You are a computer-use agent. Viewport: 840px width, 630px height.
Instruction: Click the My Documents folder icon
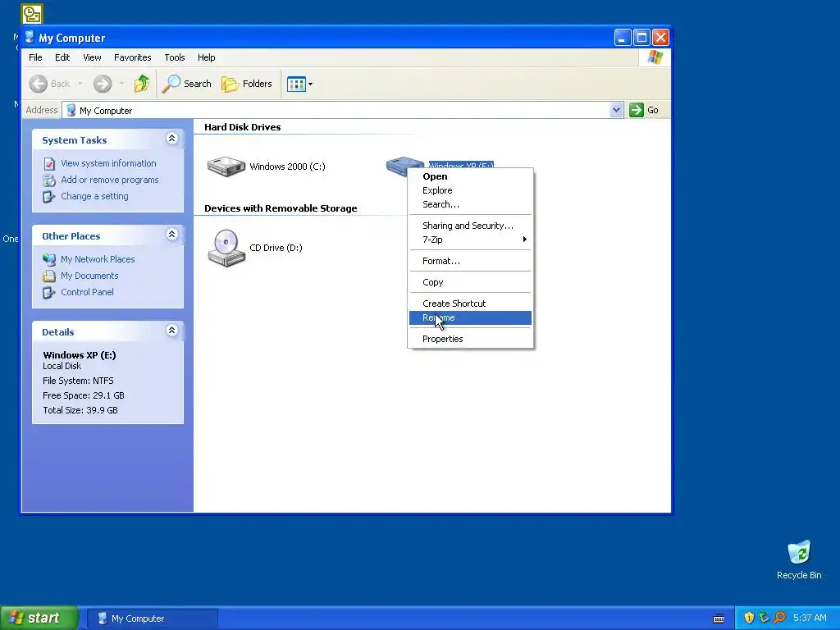[48, 276]
